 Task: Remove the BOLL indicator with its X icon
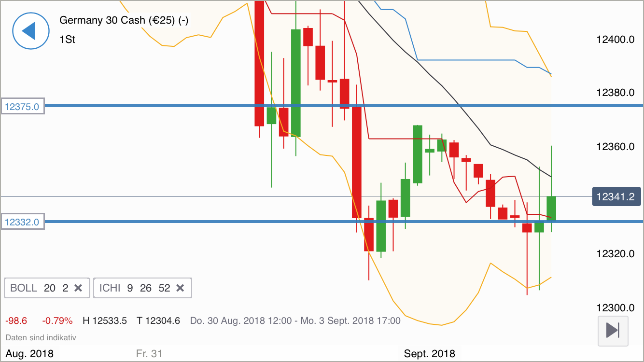[78, 288]
